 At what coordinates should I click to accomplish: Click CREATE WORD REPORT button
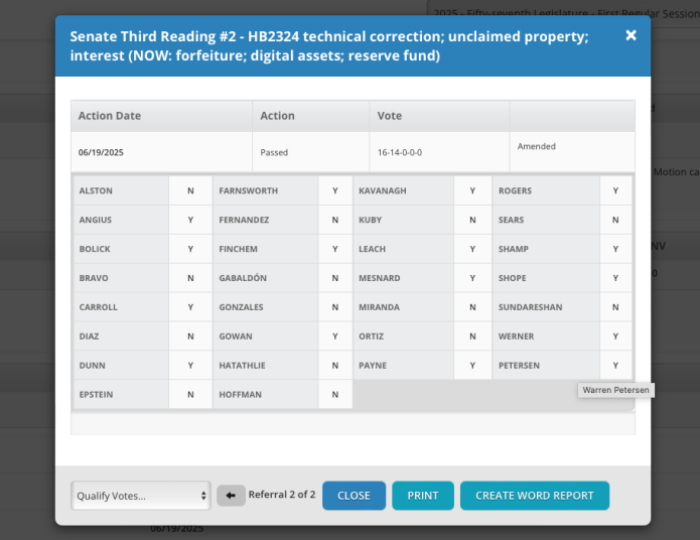534,495
